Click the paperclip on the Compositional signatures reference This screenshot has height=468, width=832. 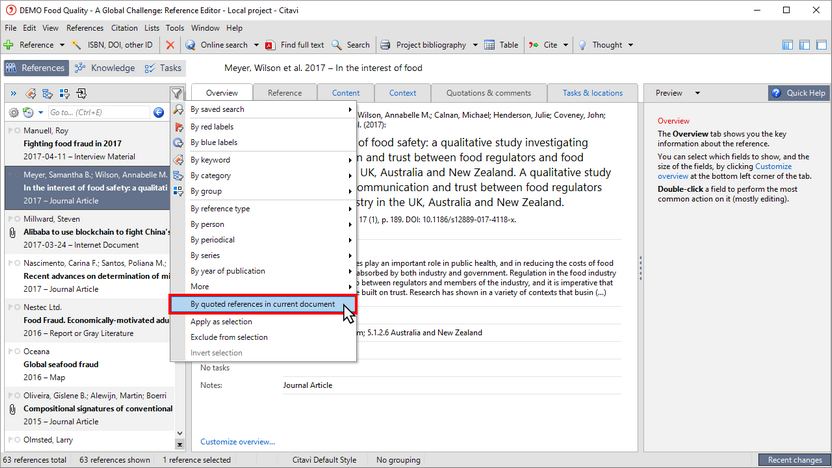coord(12,409)
